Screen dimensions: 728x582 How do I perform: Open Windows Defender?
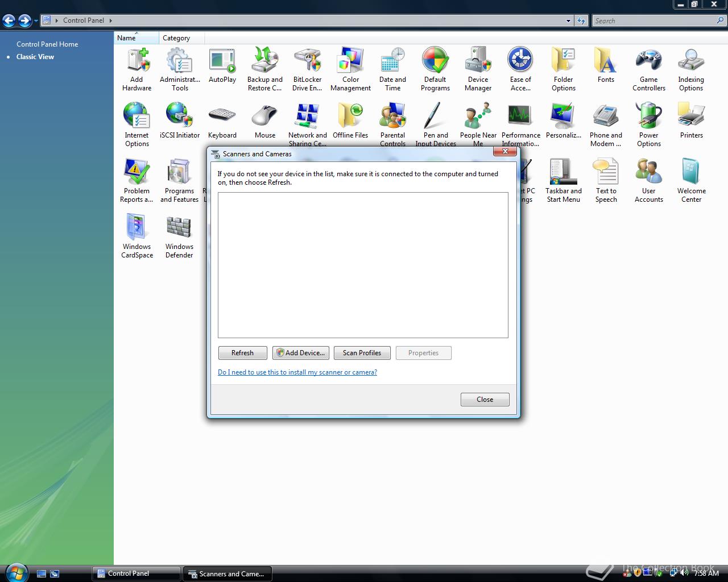coord(180,236)
